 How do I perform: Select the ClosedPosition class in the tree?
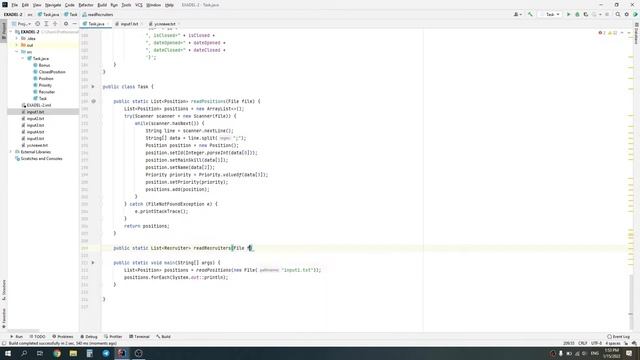49,72
